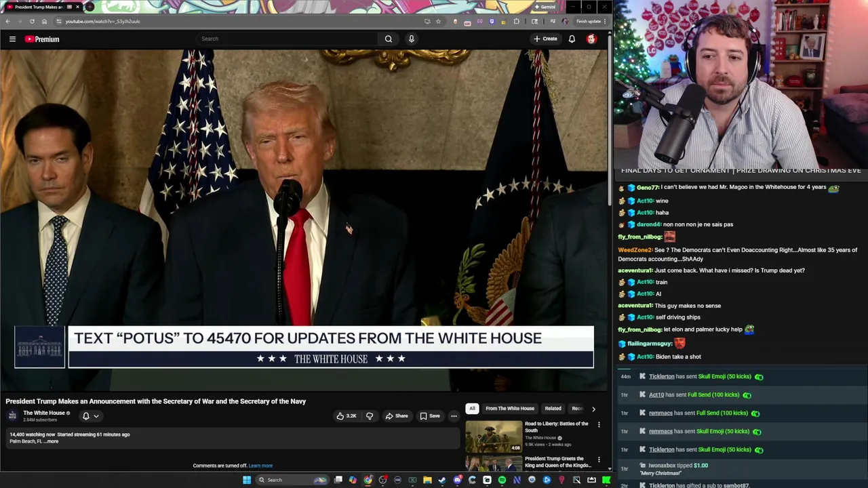Viewport: 868px width, 488px height.
Task: Open options menu for Trump Greets the King video
Action: [x=599, y=460]
